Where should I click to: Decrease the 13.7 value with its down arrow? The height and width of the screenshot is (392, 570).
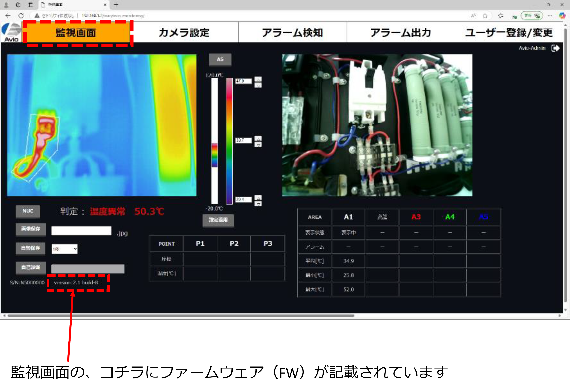click(258, 144)
